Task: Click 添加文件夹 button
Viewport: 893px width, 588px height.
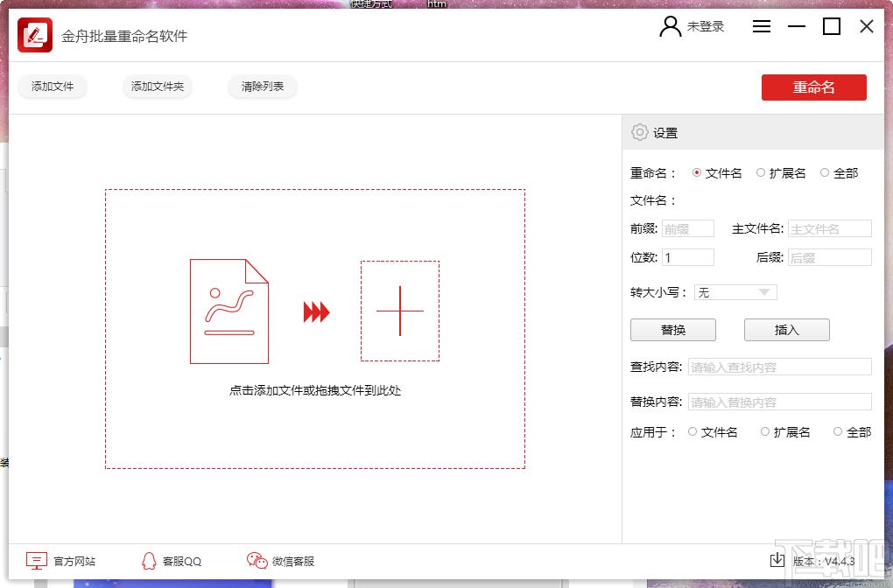Action: (x=158, y=87)
